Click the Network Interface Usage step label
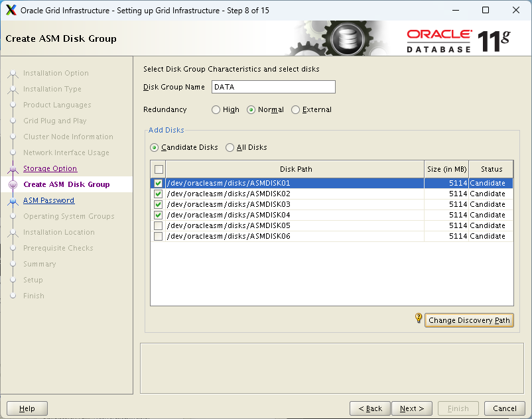 [x=66, y=152]
